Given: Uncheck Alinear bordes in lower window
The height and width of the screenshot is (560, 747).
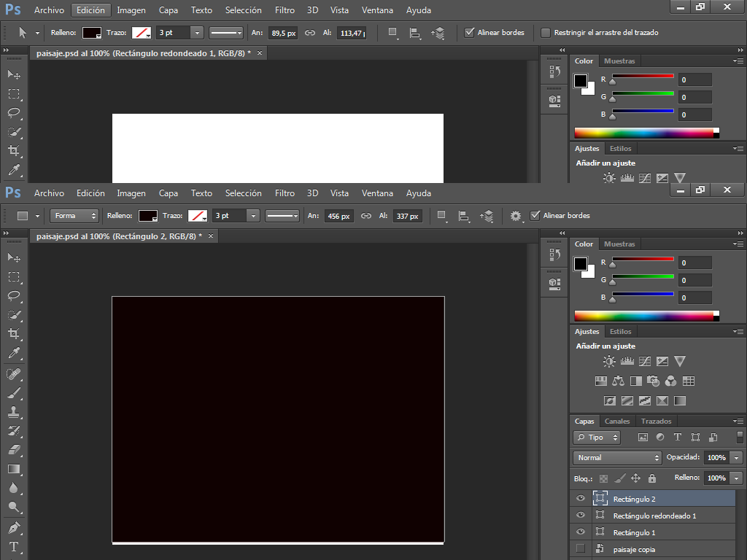Looking at the screenshot, I should tap(535, 215).
